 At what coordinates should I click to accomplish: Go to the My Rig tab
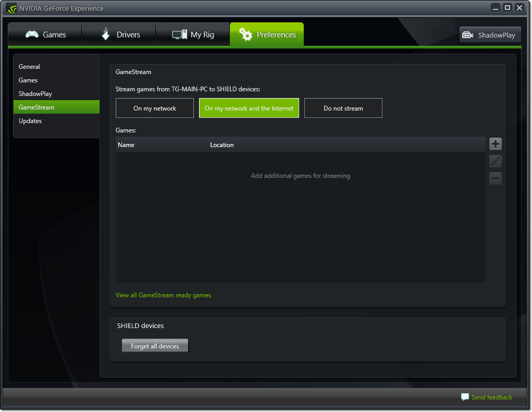click(x=193, y=34)
